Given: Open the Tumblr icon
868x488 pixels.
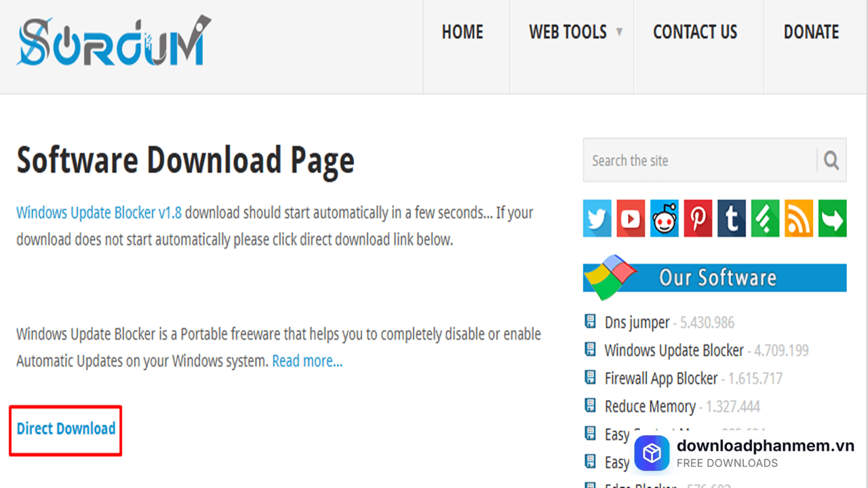Looking at the screenshot, I should (731, 218).
